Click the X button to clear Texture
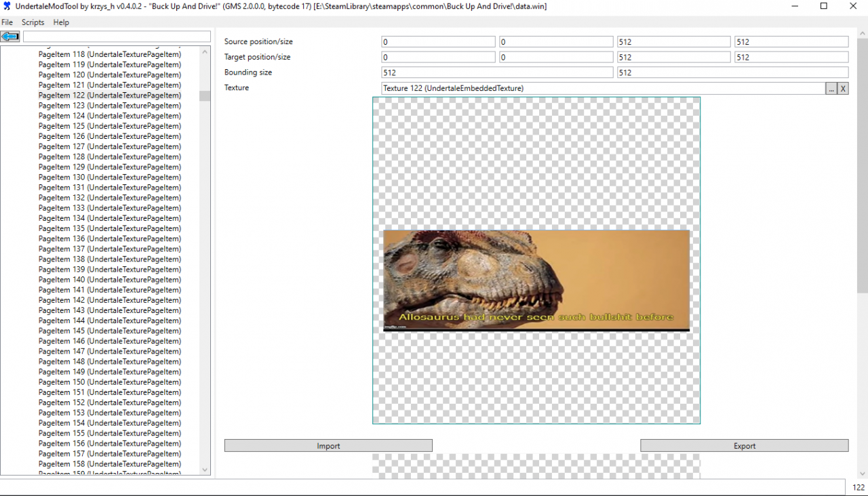 (843, 88)
